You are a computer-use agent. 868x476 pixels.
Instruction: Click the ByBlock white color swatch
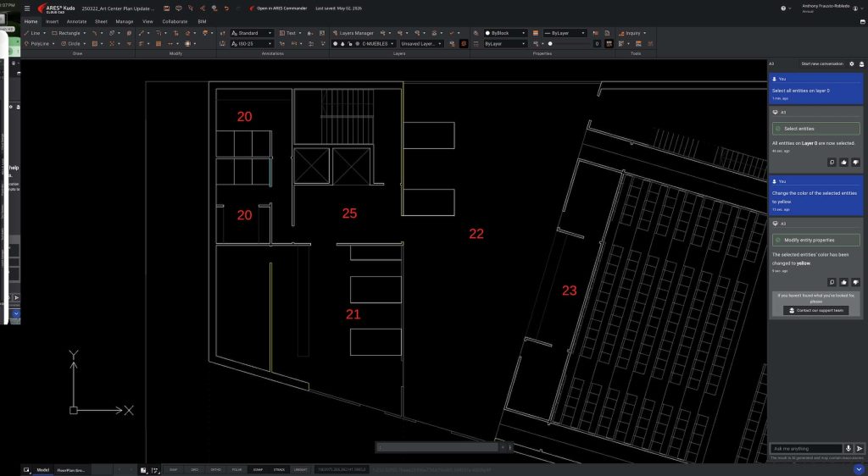[x=487, y=33]
